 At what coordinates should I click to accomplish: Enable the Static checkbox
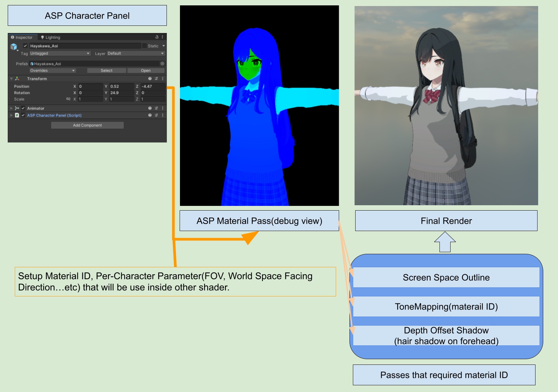[x=144, y=46]
